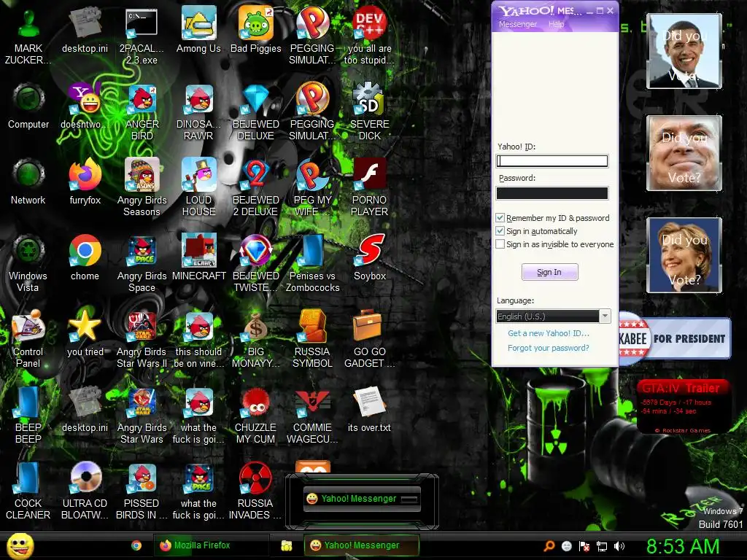
Task: Focus the Yahoo! ID input field
Action: tap(552, 161)
